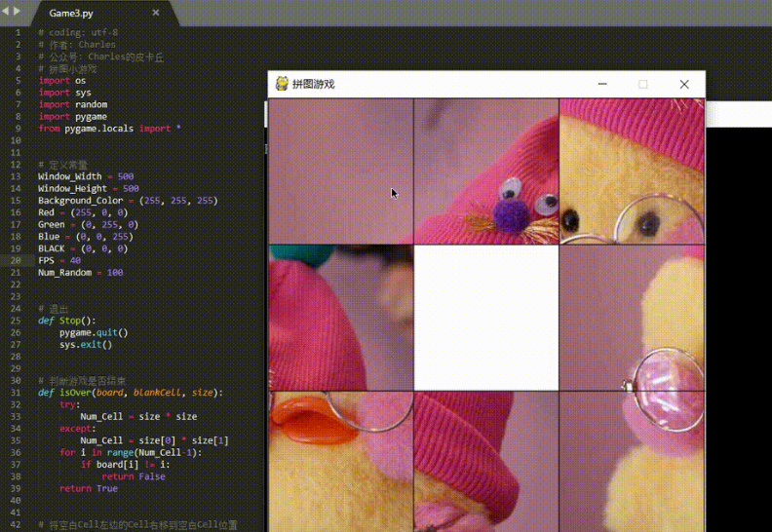This screenshot has width=772, height=532.
Task: Close the Game3.py tab
Action: point(156,13)
